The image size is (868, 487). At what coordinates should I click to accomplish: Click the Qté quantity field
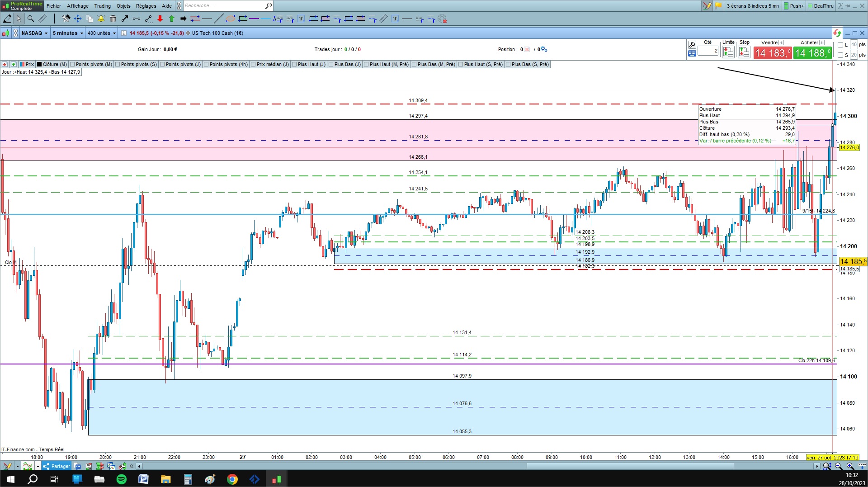[x=708, y=51]
